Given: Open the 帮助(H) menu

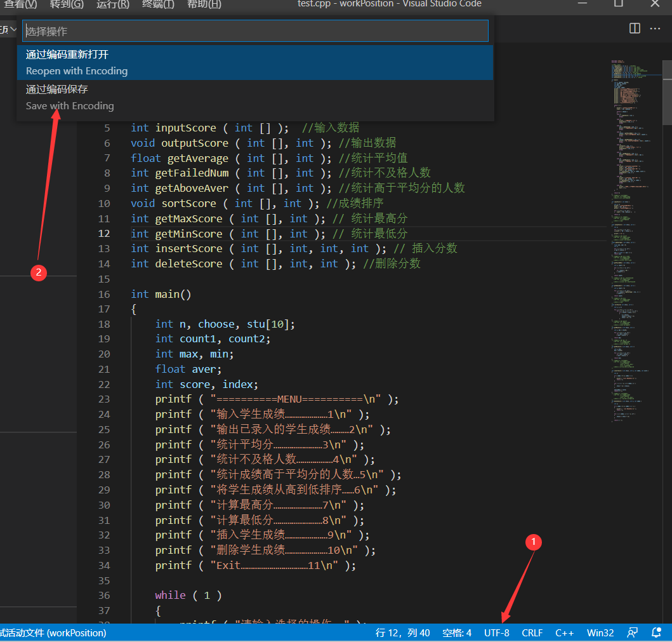Looking at the screenshot, I should tap(204, 4).
